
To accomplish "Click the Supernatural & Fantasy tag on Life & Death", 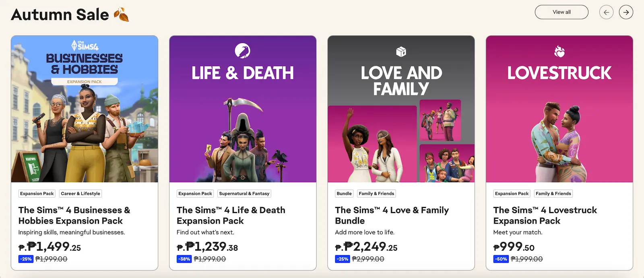I will (x=244, y=194).
